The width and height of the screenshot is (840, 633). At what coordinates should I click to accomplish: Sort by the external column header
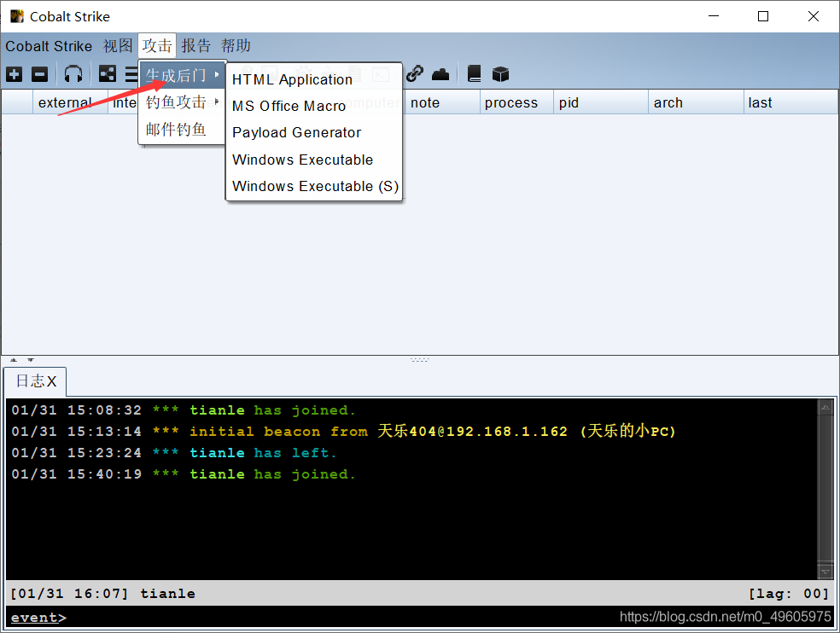[x=70, y=102]
